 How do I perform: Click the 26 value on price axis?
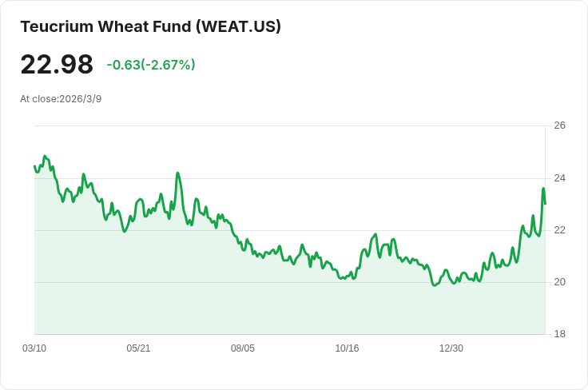pyautogui.click(x=559, y=125)
